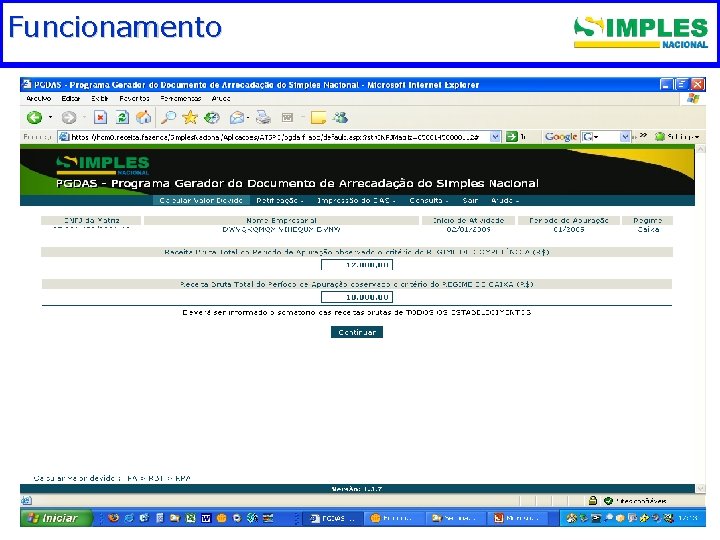Open the Impressão do DAS menu

pyautogui.click(x=356, y=200)
